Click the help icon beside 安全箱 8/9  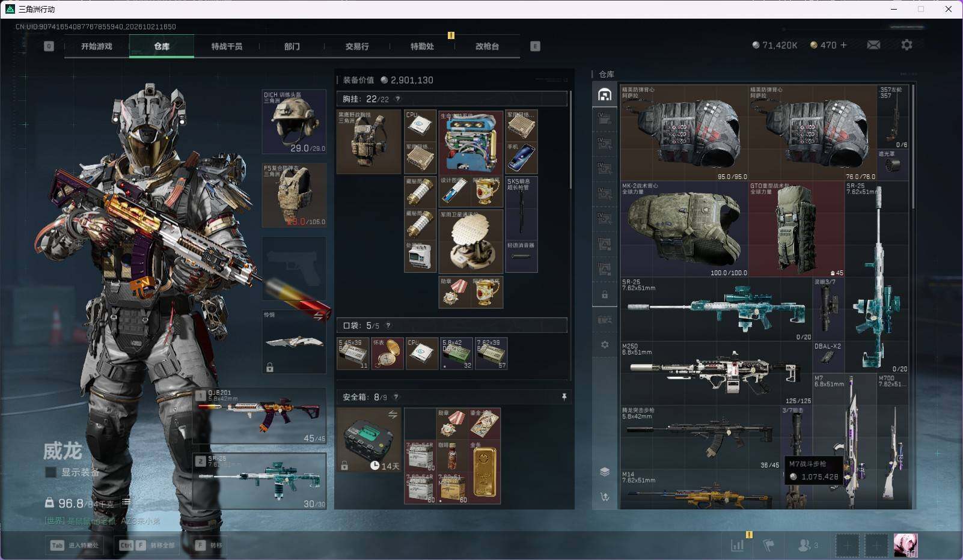396,397
